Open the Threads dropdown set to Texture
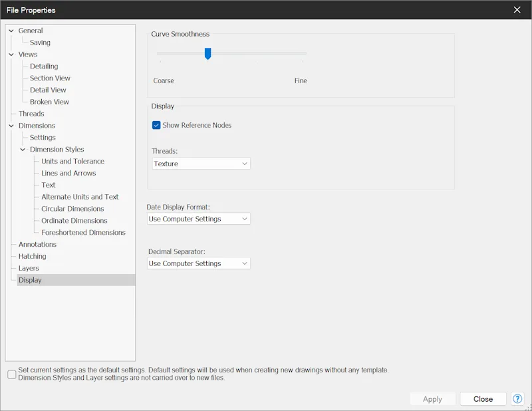 (x=201, y=164)
